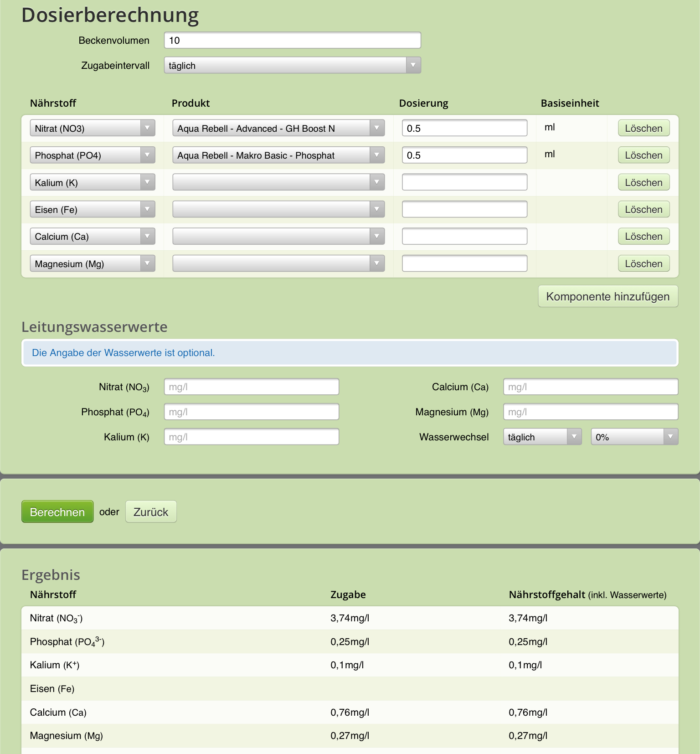Click the Zurück button
The height and width of the screenshot is (754, 700).
pos(151,512)
